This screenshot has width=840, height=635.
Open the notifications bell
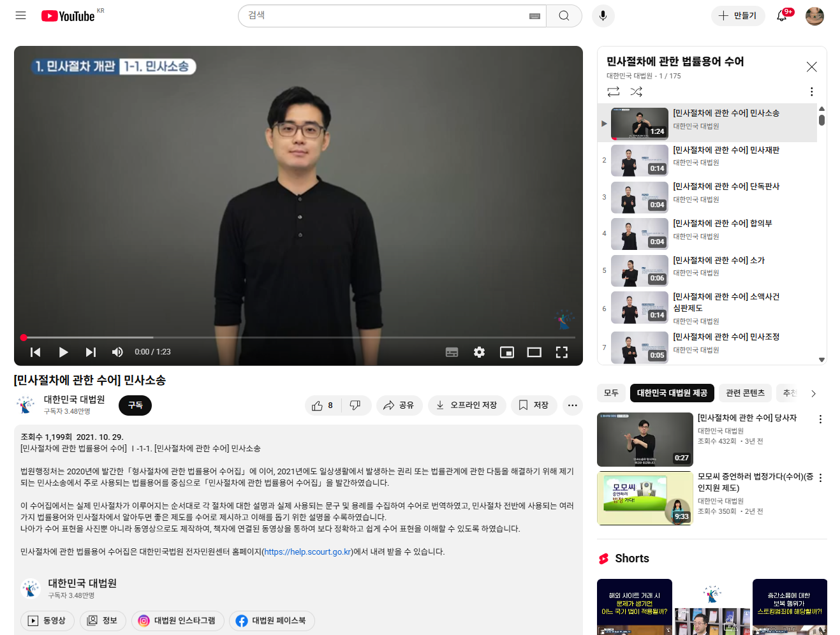coord(781,16)
